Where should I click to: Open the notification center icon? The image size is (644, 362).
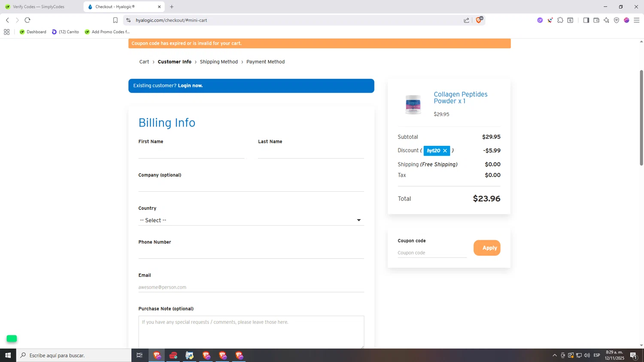tap(634, 355)
